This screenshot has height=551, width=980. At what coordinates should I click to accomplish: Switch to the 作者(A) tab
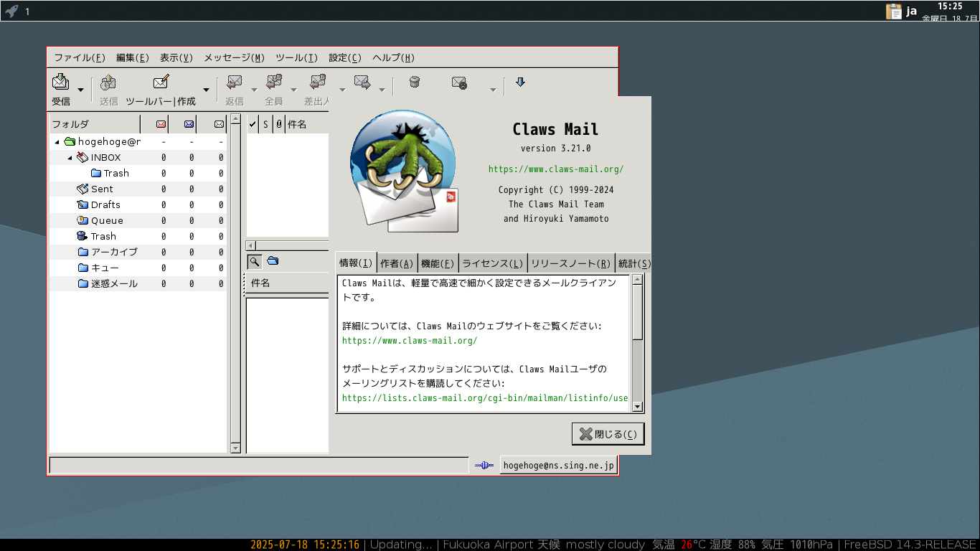tap(397, 263)
